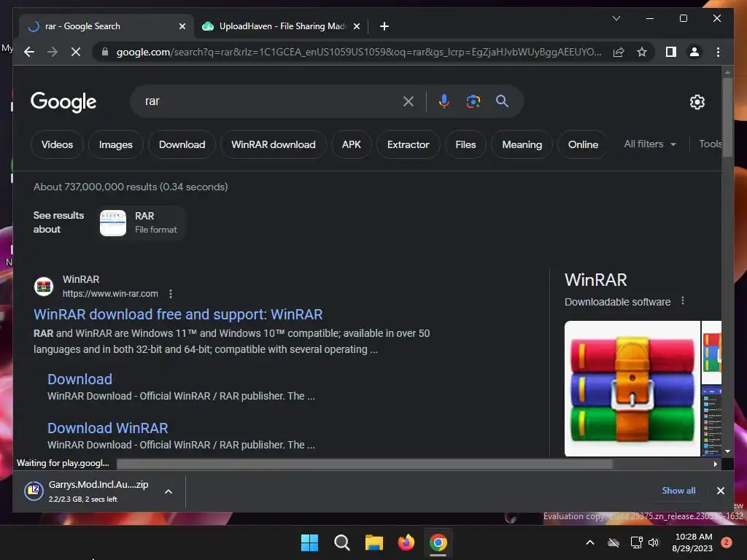Image resolution: width=747 pixels, height=560 pixels.
Task: Click the vertical page scrollbar thumb
Action: [x=727, y=117]
